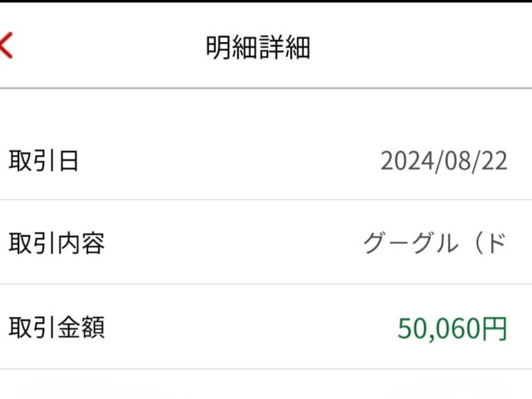Image resolution: width=532 pixels, height=399 pixels.
Task: Tap the black status bar strip
Action: coord(266,2)
